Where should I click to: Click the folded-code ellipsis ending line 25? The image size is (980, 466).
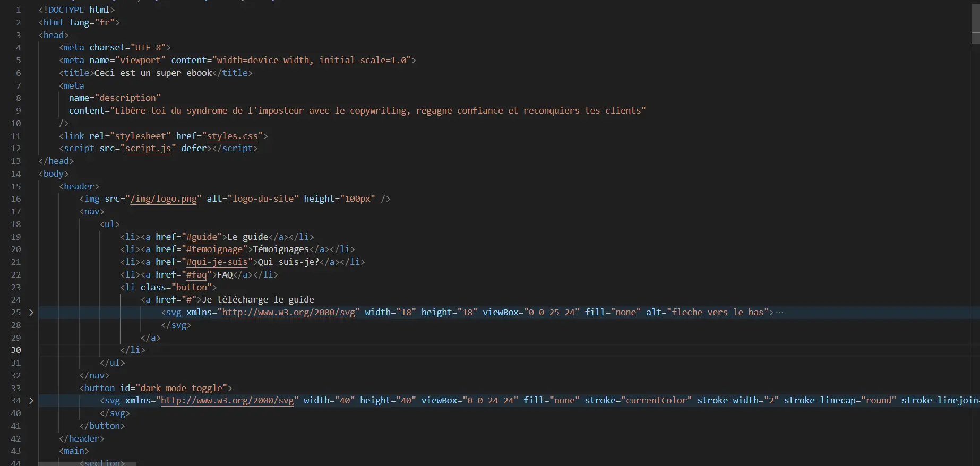(779, 313)
